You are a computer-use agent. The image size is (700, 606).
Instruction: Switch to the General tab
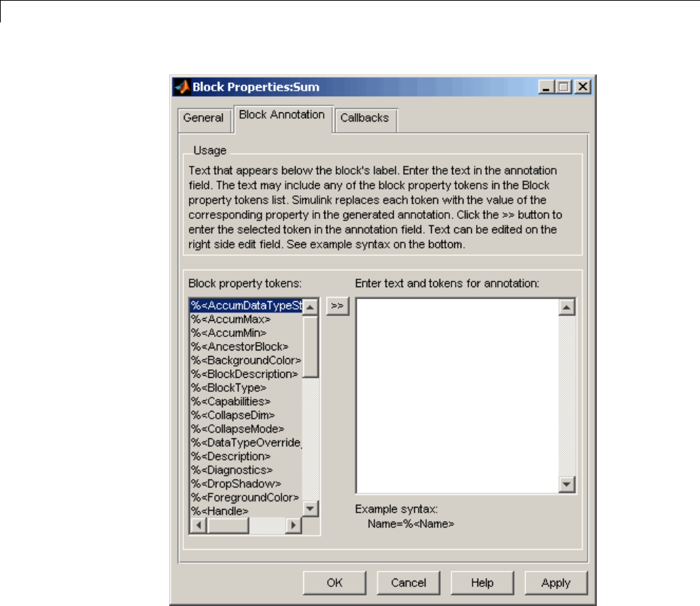point(204,119)
